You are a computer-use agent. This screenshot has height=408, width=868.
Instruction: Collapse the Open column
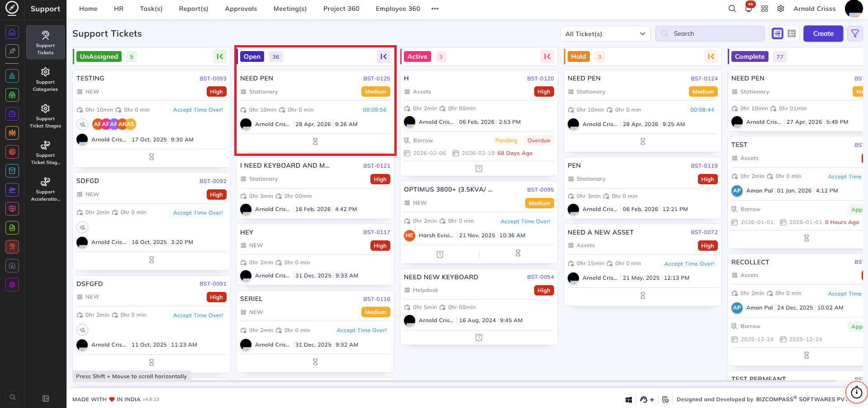[x=384, y=56]
